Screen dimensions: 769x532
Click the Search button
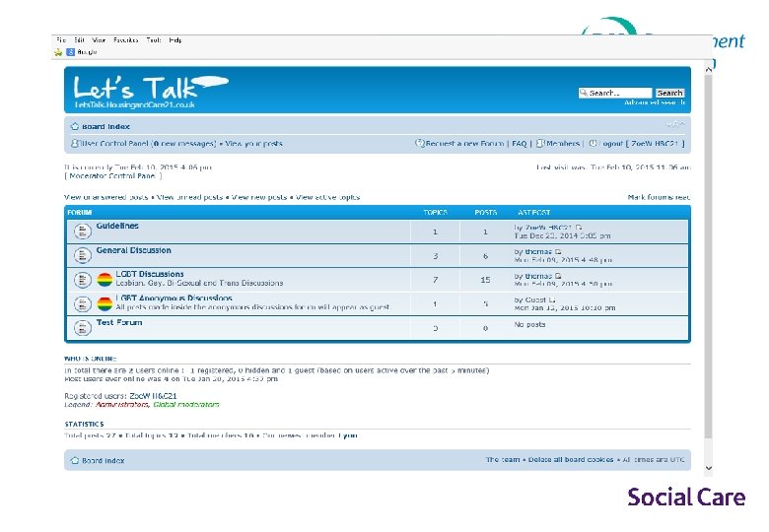[670, 93]
